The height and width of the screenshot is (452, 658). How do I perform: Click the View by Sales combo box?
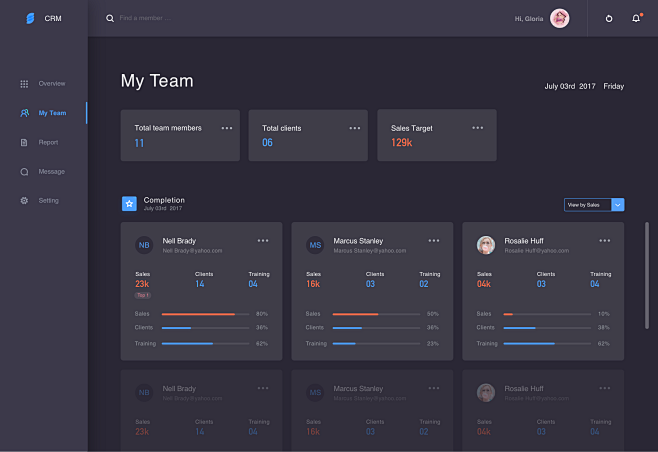(x=594, y=205)
